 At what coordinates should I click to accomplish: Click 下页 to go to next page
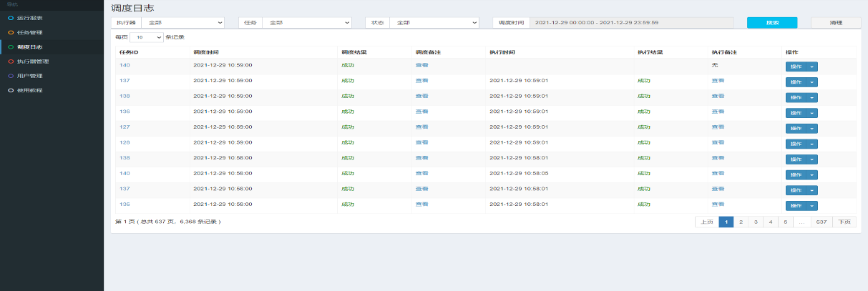844,222
